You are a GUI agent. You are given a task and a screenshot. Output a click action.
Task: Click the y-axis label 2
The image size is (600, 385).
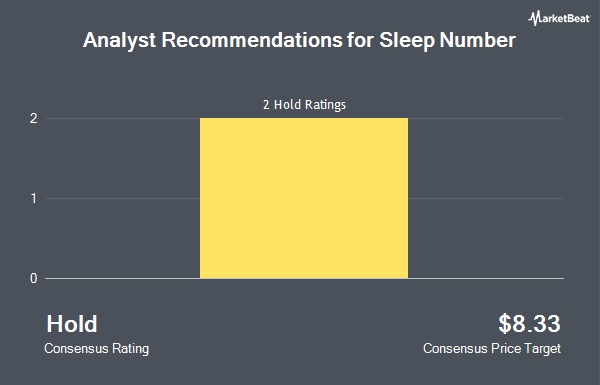click(x=34, y=119)
